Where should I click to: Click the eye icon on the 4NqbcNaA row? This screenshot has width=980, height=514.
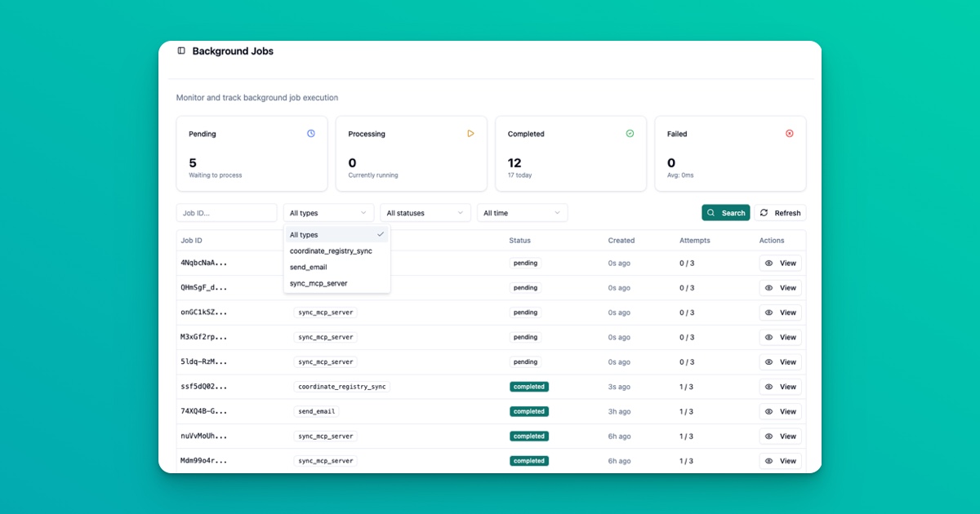(x=768, y=263)
